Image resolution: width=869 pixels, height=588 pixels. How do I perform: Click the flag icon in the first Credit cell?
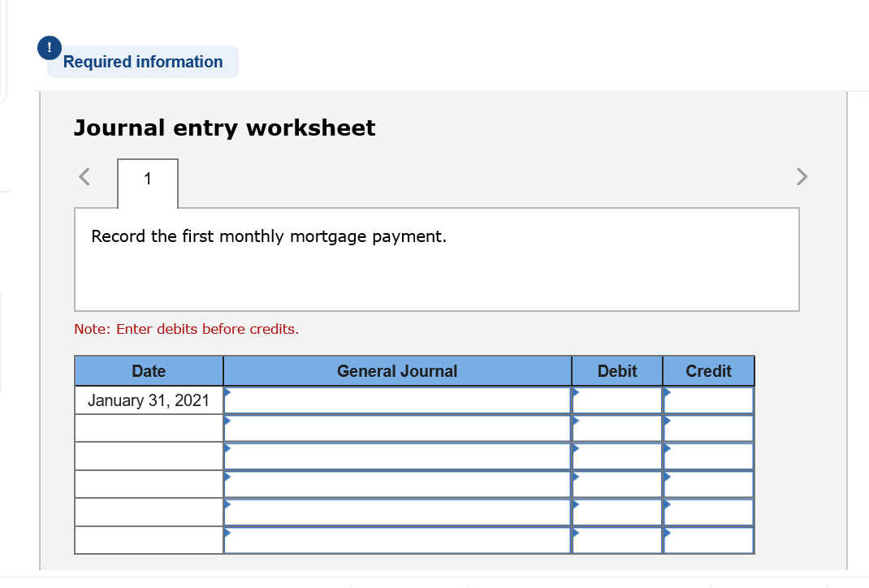pyautogui.click(x=667, y=393)
